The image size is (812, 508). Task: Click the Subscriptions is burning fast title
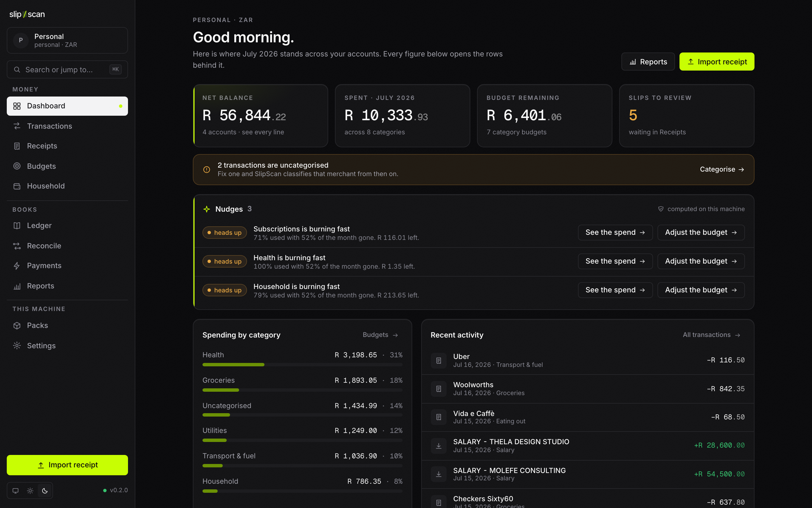[x=301, y=229]
